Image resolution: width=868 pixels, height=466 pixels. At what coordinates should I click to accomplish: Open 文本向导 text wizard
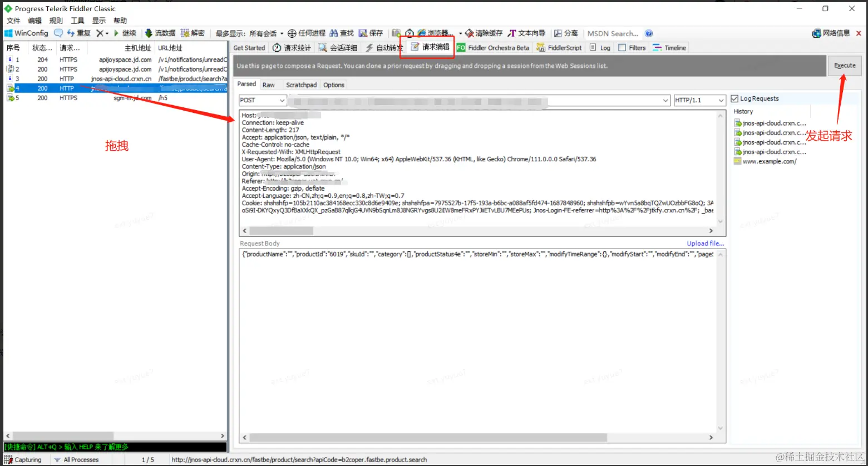click(x=526, y=33)
